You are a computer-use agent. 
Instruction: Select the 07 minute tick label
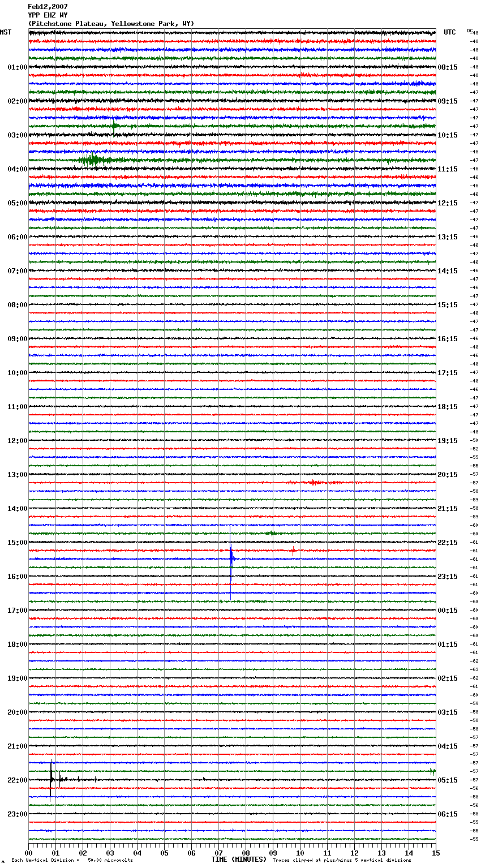tap(218, 853)
